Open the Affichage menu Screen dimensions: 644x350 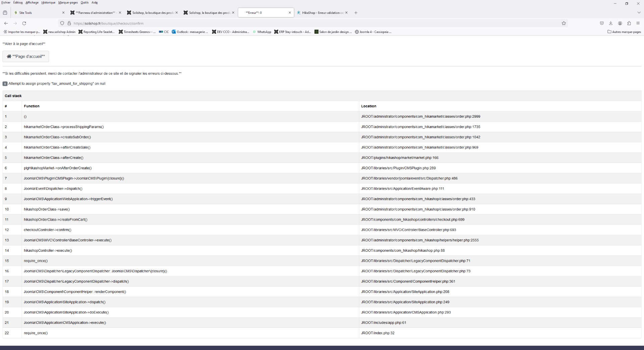pyautogui.click(x=32, y=3)
